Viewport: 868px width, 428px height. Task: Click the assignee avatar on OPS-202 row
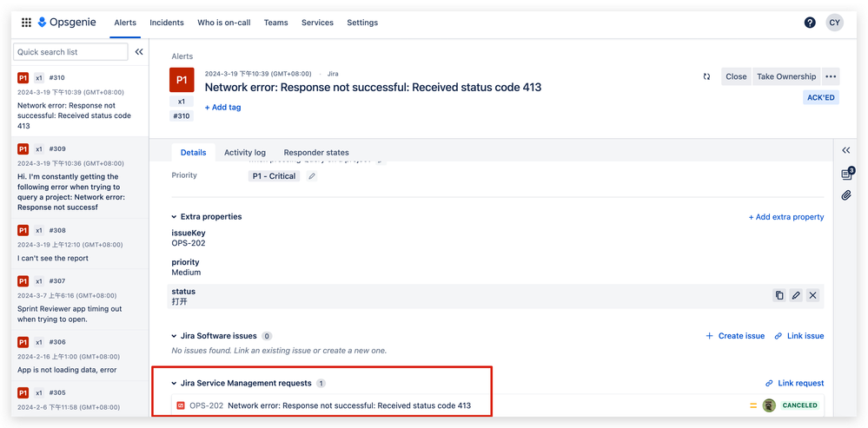[769, 405]
